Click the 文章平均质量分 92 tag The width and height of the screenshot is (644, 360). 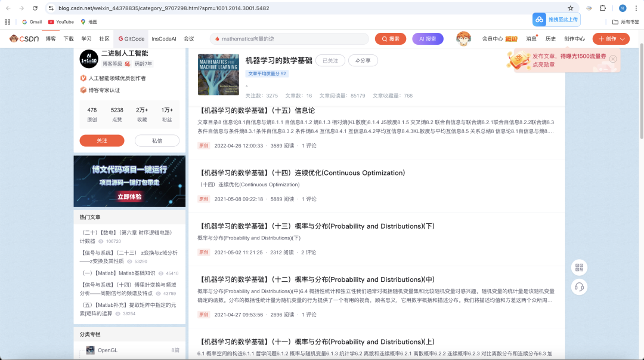tap(267, 73)
